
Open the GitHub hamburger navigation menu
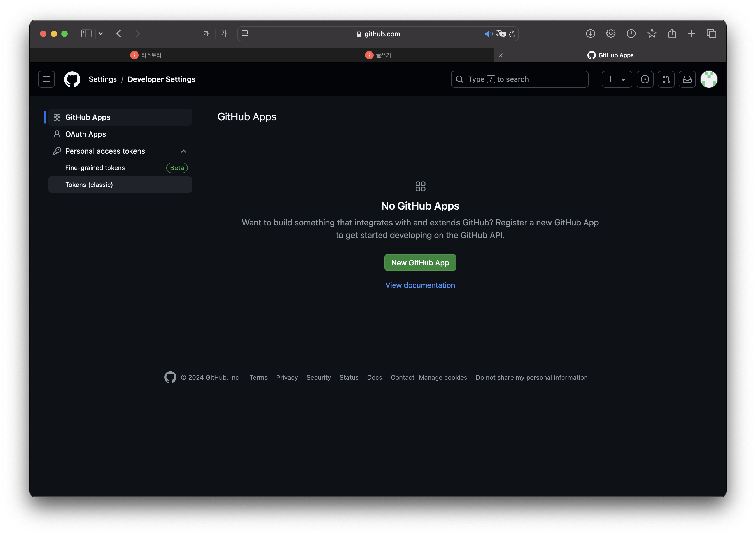(x=46, y=79)
